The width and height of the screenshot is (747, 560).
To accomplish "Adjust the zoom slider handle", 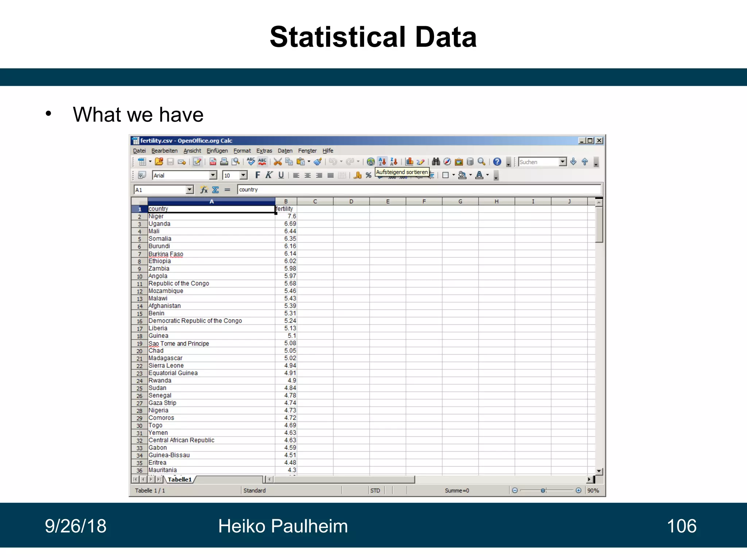I will 543,491.
